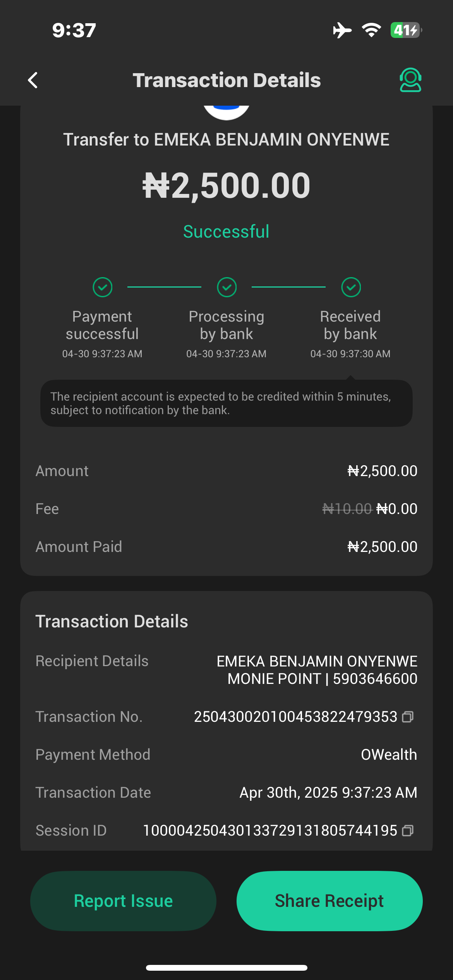Tap the battery status indicator

point(405,30)
